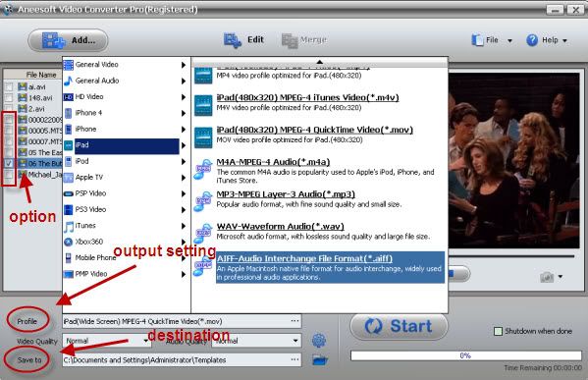Click the snapshot camera icon under preview
Image resolution: width=588 pixels, height=380 pixels.
coord(547,277)
